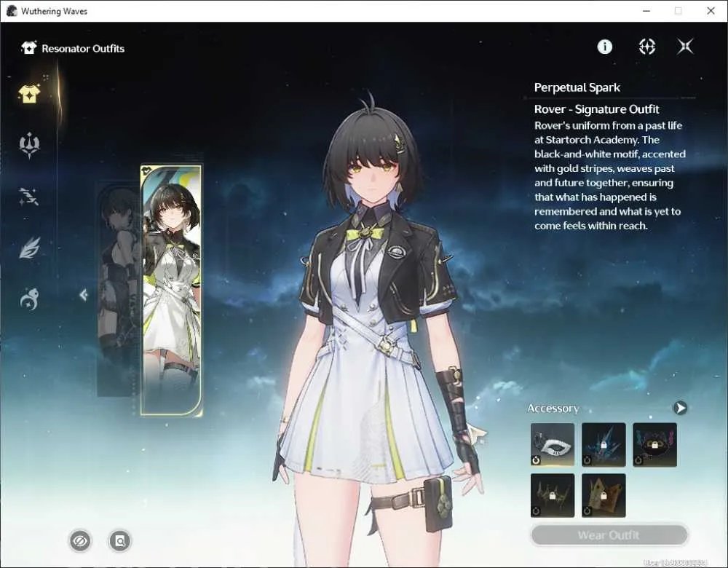Select the locked blue crystal accessory

tap(604, 444)
